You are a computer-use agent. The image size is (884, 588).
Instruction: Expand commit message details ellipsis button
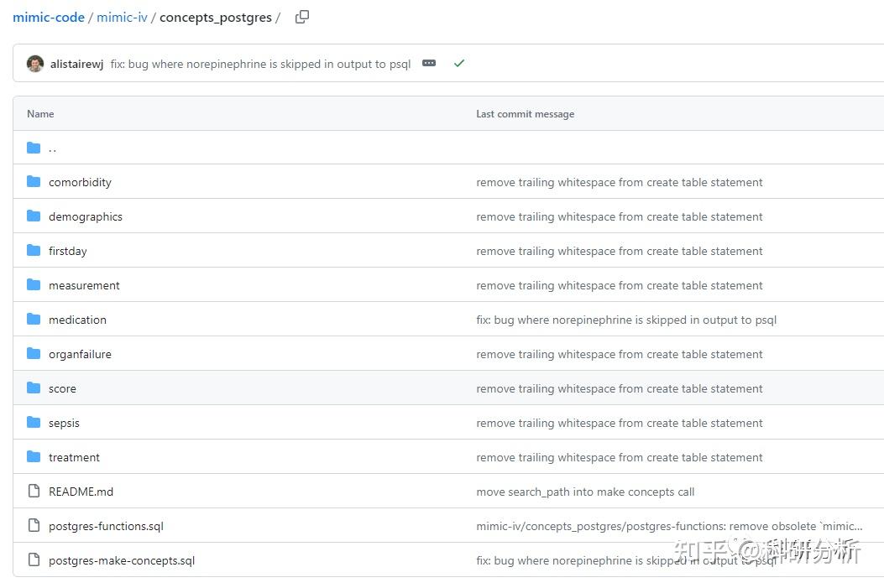pyautogui.click(x=429, y=64)
